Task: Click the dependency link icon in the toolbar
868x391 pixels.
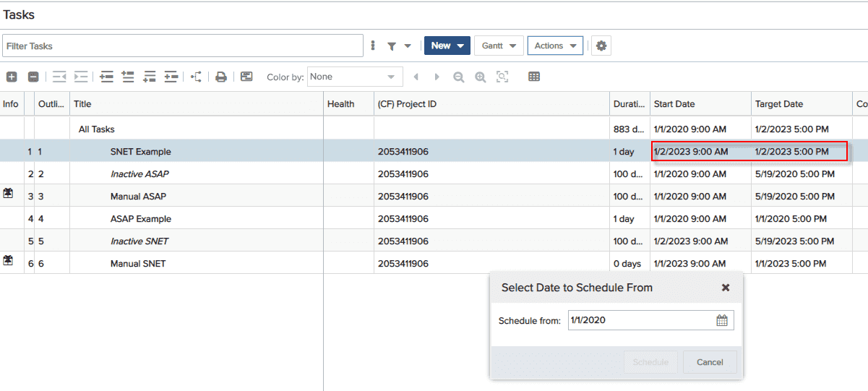Action: pos(197,77)
